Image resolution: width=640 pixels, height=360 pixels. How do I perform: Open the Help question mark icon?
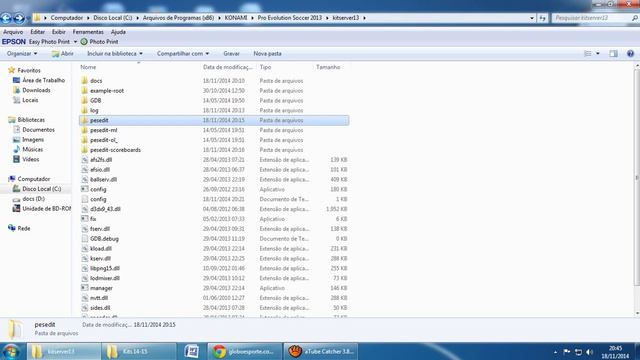(x=630, y=53)
